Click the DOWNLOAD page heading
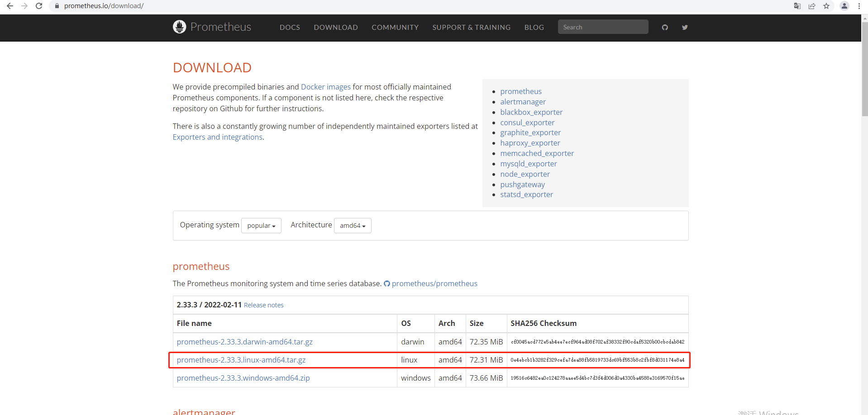The image size is (868, 415). click(212, 67)
